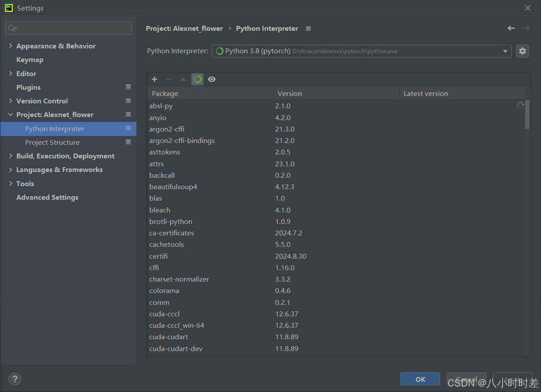
Task: Select the absl-py package row
Action: click(336, 106)
